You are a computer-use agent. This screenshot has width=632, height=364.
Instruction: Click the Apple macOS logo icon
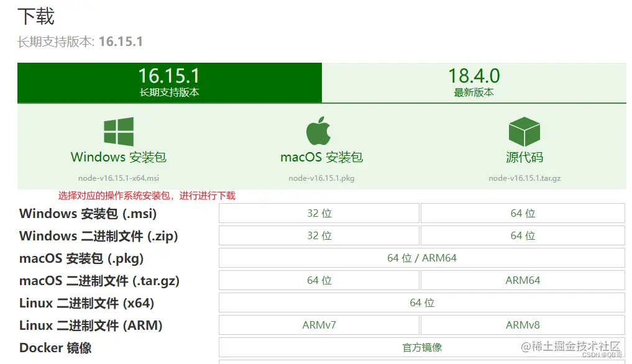pos(318,130)
